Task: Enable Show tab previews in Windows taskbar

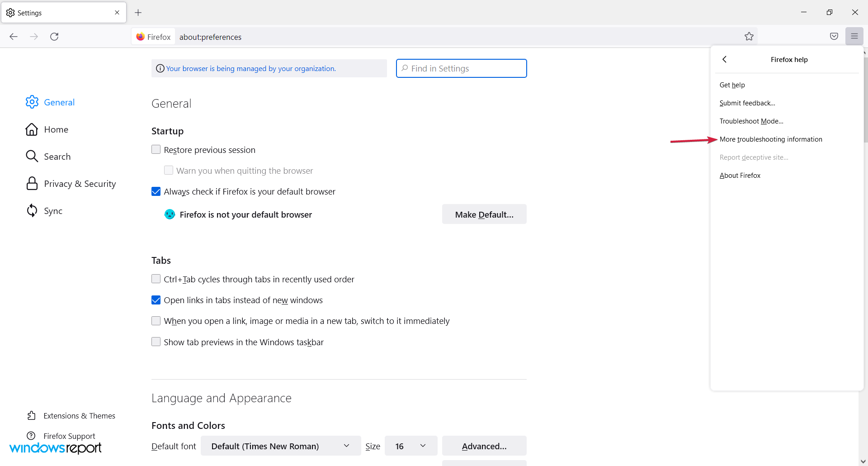Action: [x=156, y=342]
